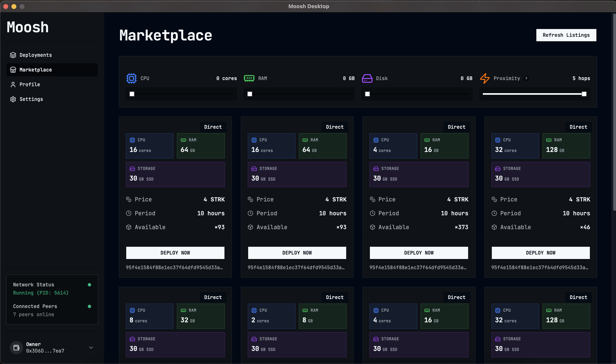
Task: Expand the Owner account dropdown chevron
Action: (91, 347)
